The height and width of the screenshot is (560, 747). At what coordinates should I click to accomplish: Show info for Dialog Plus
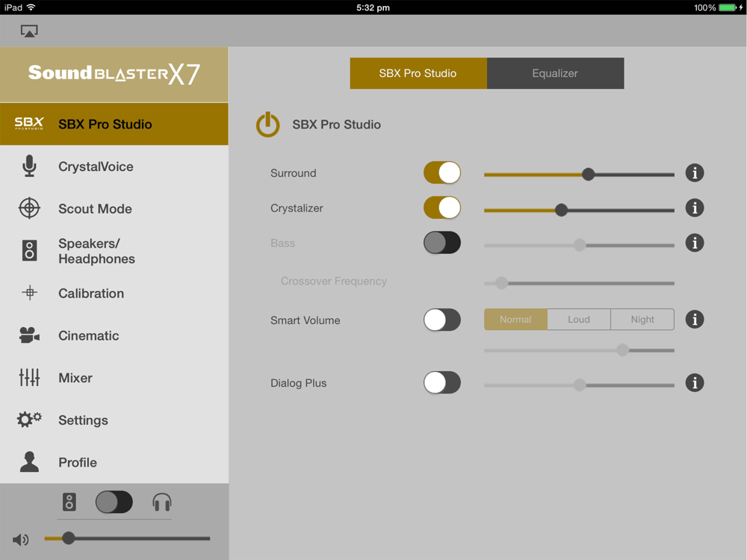(x=695, y=382)
